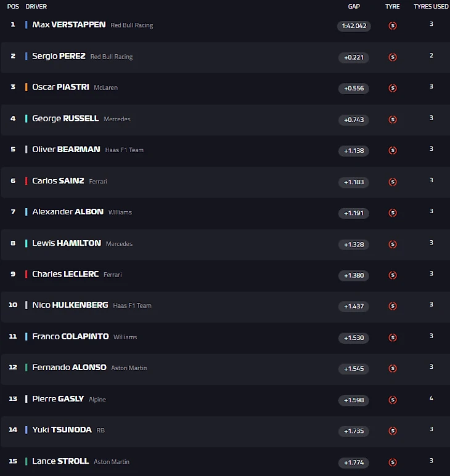Image resolution: width=450 pixels, height=476 pixels.
Task: Click Lance Stroll's soft tyre icon
Action: click(393, 462)
